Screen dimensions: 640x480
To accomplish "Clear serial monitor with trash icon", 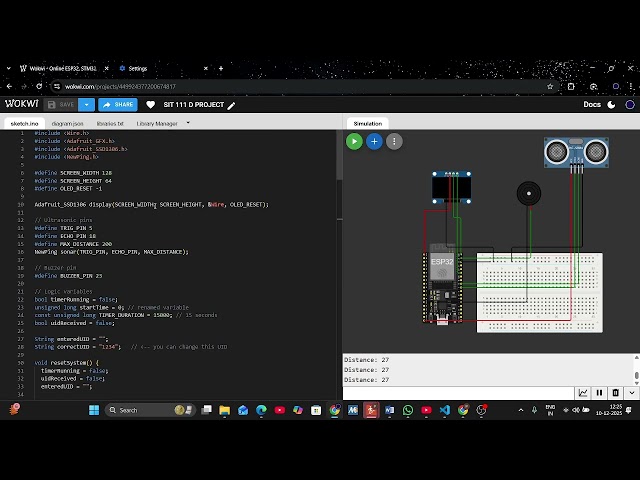I will point(616,393).
